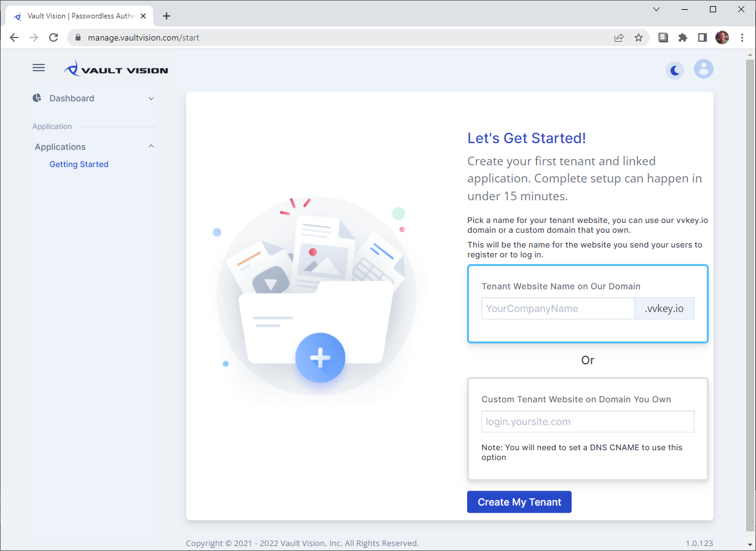Click the copyright footer text
Screen dimensions: 756x551
coord(302,543)
